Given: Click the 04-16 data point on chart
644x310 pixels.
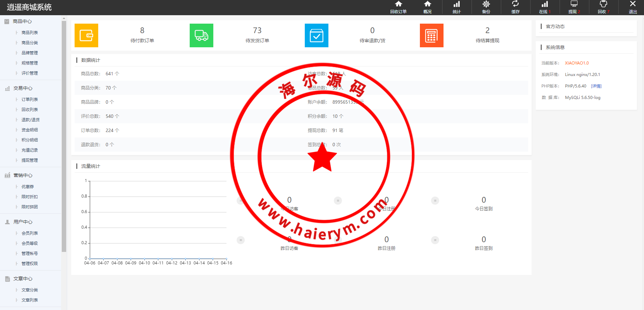Looking at the screenshot, I should [x=226, y=259].
